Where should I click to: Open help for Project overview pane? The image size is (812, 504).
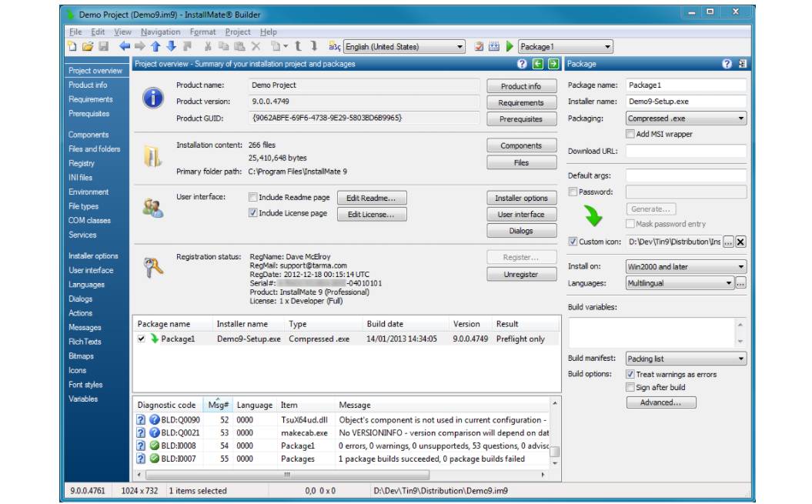pos(522,64)
